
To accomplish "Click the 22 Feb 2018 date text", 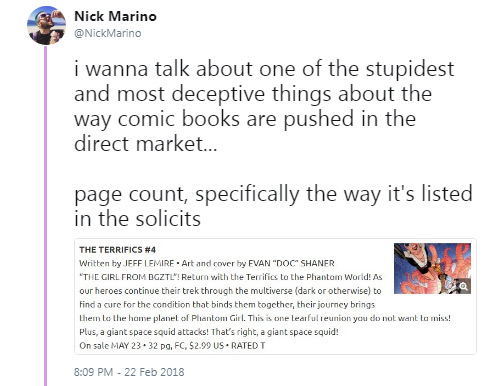I will (154, 372).
